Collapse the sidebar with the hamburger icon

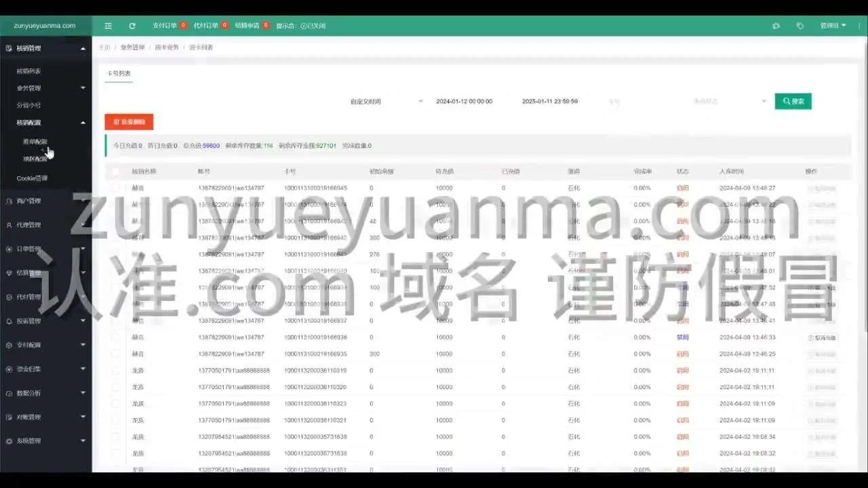click(108, 26)
